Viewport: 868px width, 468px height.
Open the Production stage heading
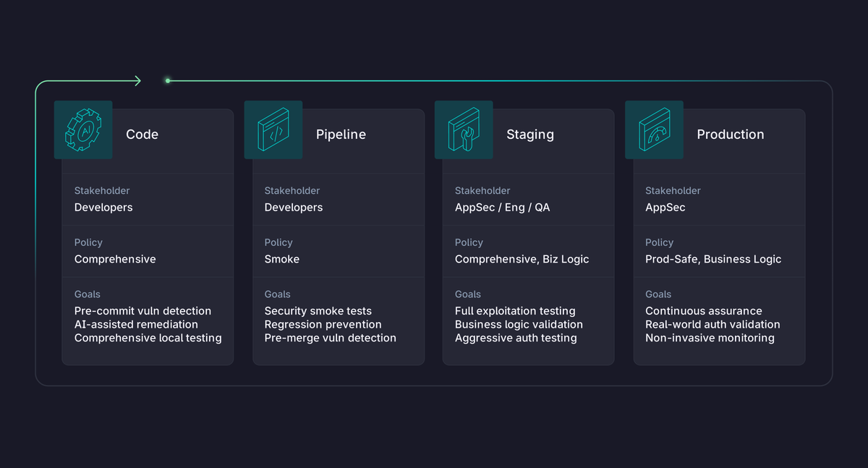tap(731, 135)
